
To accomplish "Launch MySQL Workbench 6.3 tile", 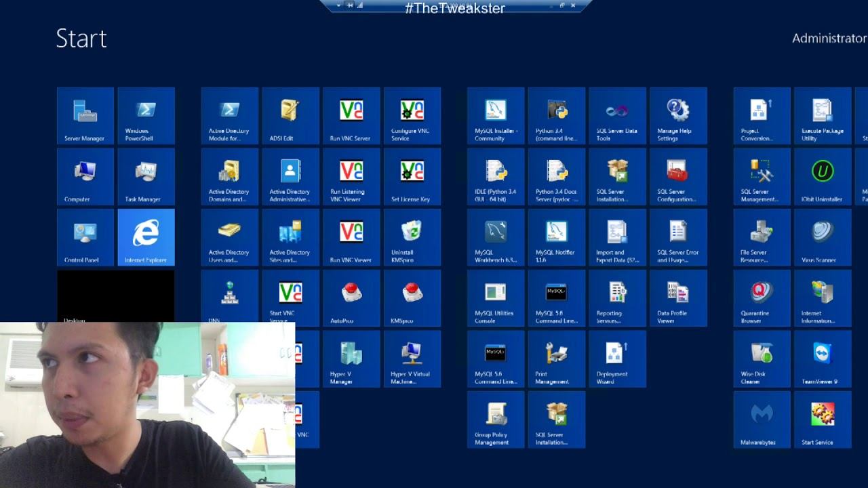I will pyautogui.click(x=496, y=237).
